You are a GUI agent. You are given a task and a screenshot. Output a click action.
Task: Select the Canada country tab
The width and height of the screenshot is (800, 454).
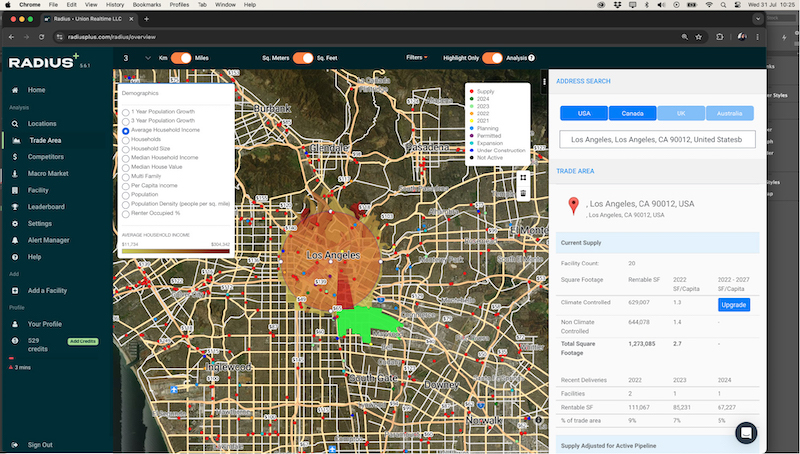coord(631,113)
